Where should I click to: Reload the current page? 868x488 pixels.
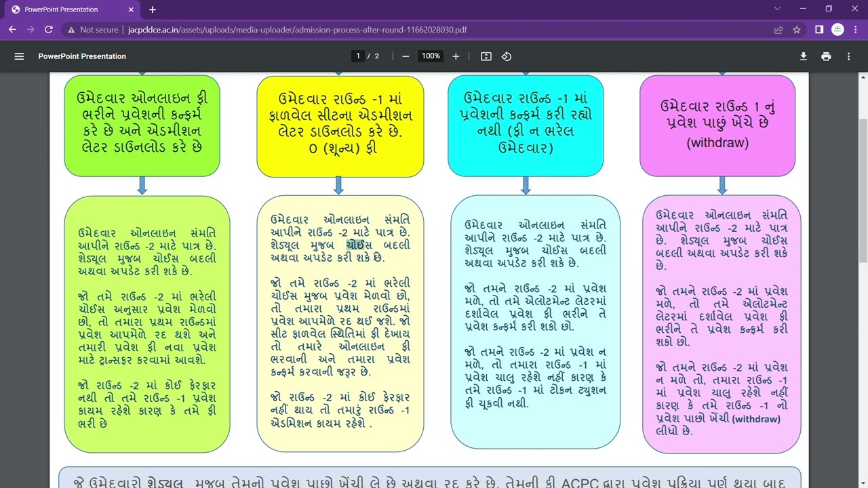pos(49,30)
